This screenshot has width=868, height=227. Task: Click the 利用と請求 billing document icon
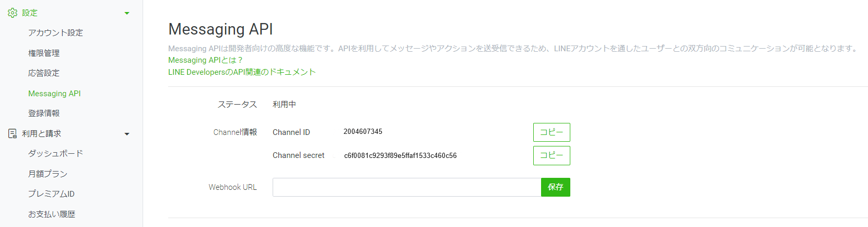click(x=13, y=133)
